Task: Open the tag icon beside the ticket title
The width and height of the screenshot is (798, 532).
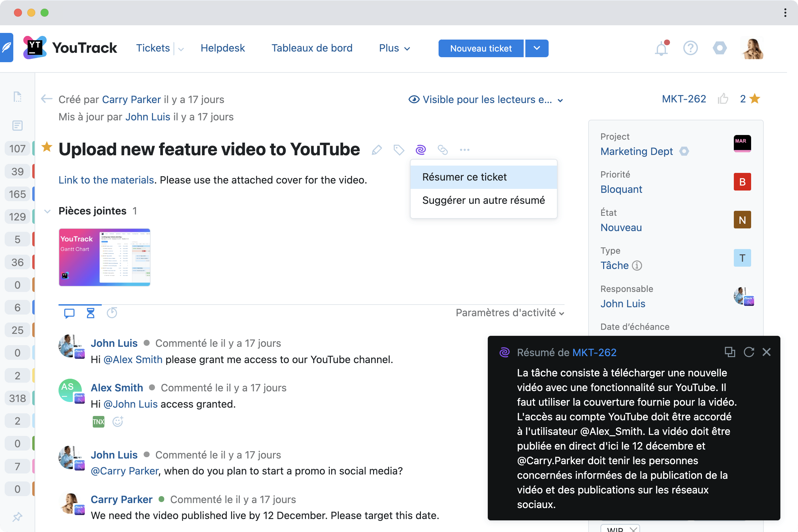Action: [399, 150]
